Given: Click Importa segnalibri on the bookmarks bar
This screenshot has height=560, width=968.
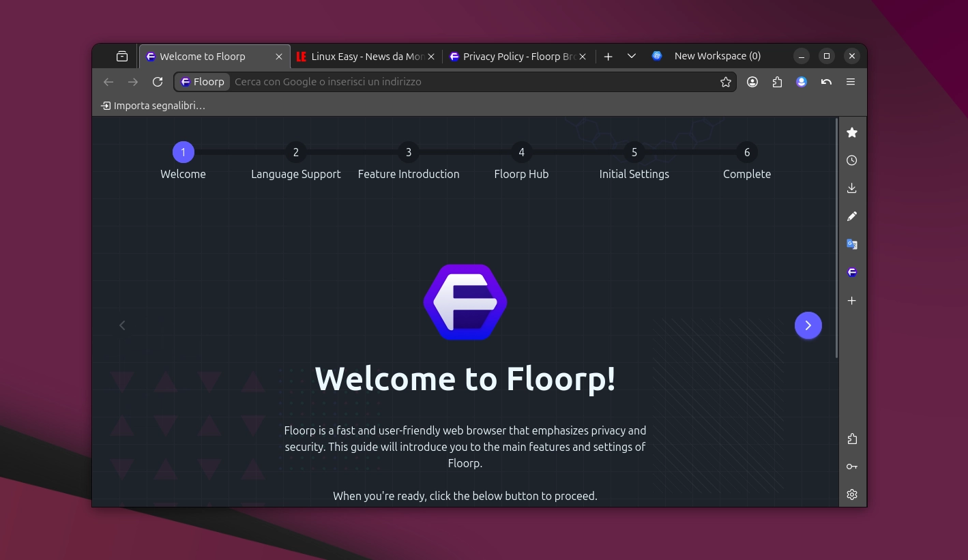Looking at the screenshot, I should tap(153, 106).
